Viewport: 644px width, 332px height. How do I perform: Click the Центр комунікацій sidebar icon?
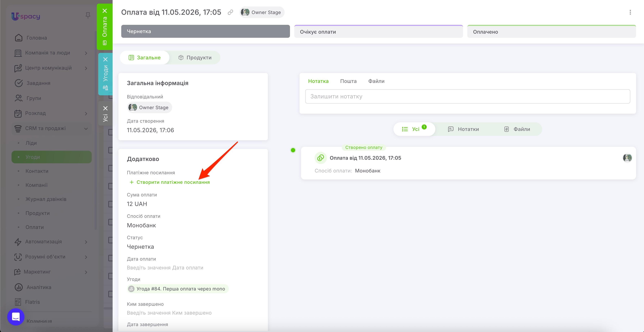pos(18,68)
